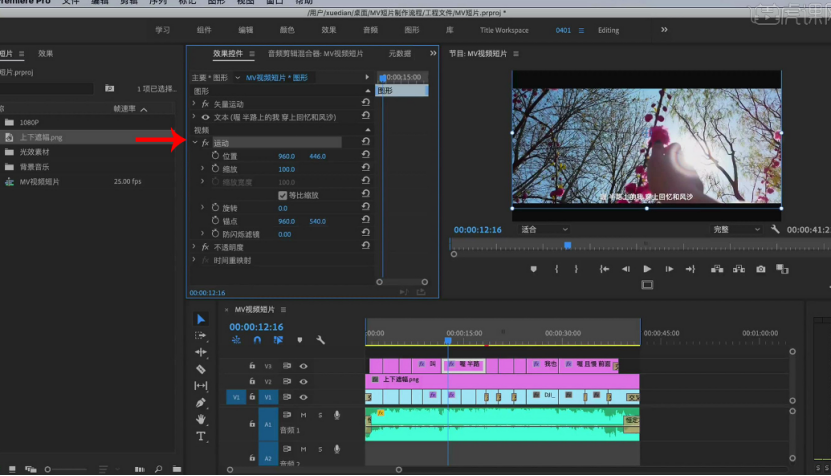Screen dimensions: 831x476
Task: Expand the 不透明度 opacity effect
Action: [x=194, y=247]
